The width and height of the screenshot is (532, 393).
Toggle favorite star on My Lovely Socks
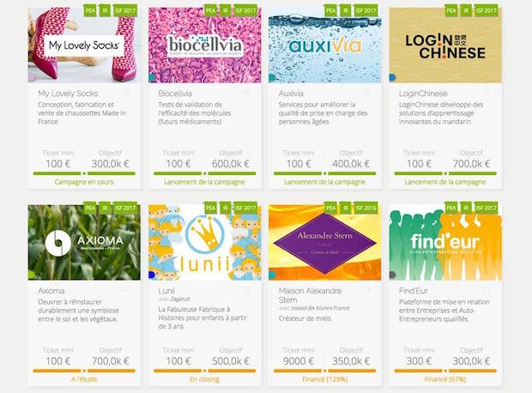coord(126,92)
